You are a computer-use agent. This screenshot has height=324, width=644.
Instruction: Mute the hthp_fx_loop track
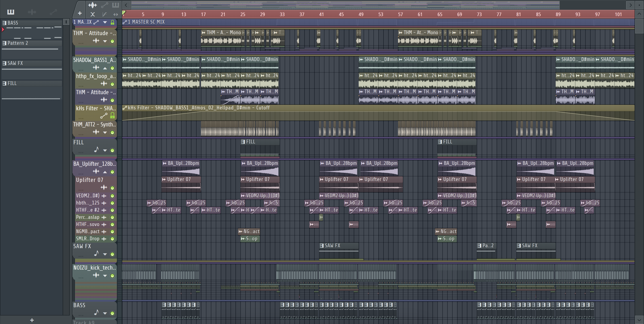click(x=112, y=84)
